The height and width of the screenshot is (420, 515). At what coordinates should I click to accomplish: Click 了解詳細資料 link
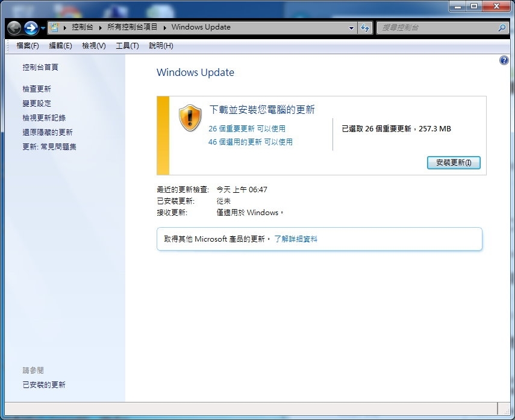(x=296, y=239)
